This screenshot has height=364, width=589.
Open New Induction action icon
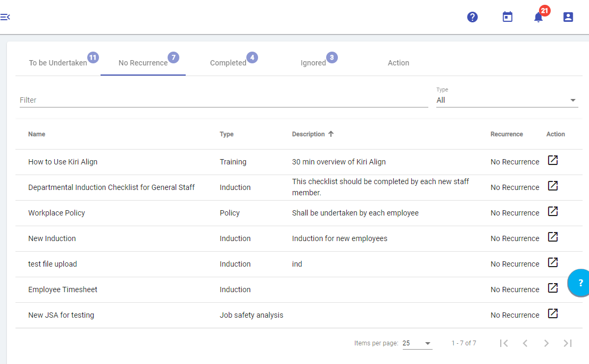click(553, 237)
